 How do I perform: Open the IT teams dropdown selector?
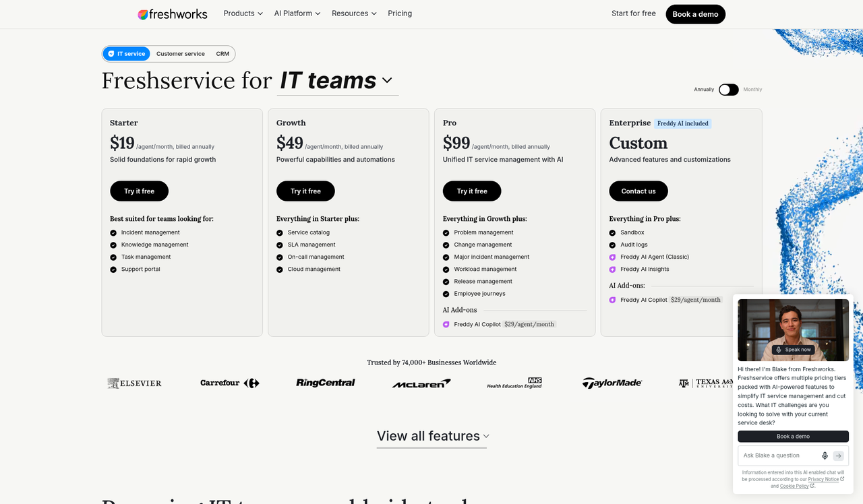click(336, 81)
